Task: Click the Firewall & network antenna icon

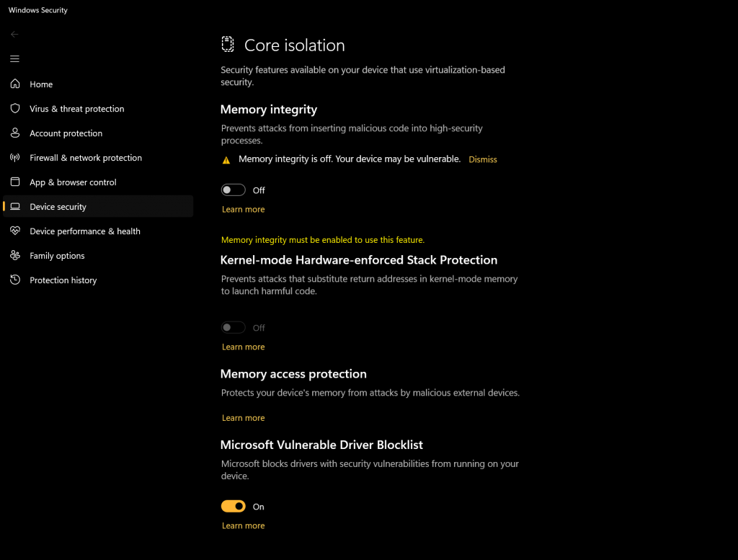Action: tap(15, 158)
